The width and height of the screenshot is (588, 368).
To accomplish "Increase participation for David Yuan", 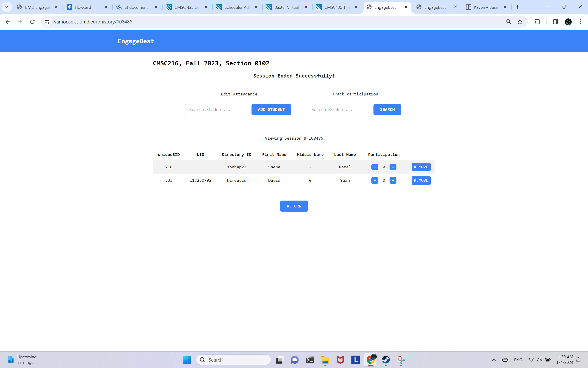I will (x=393, y=180).
